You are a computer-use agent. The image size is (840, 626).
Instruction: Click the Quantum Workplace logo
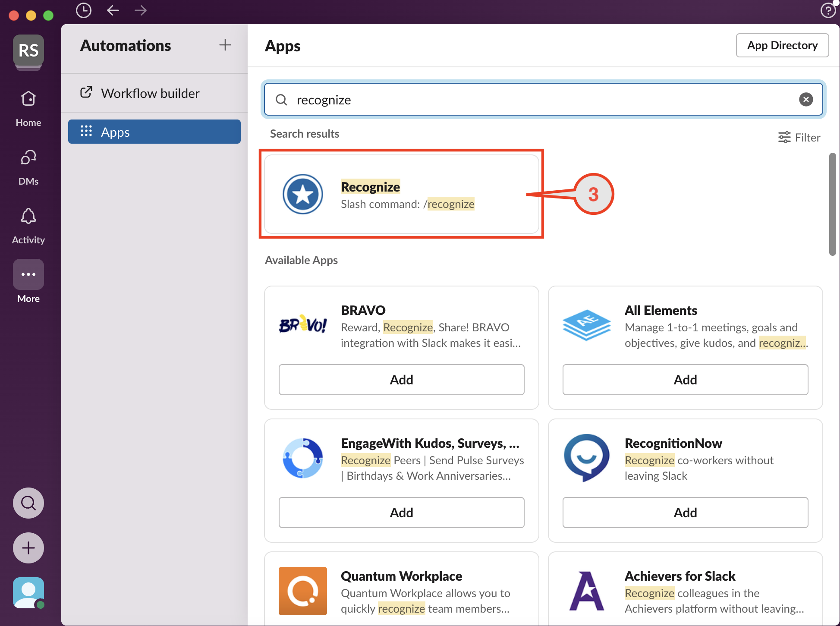pos(303,591)
